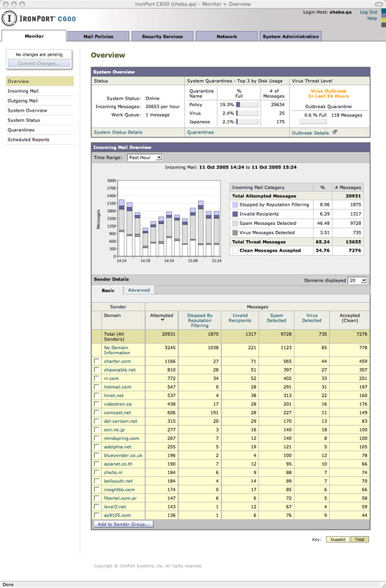Sort by Invalid Recipients column header
386x588 pixels.
tap(240, 318)
